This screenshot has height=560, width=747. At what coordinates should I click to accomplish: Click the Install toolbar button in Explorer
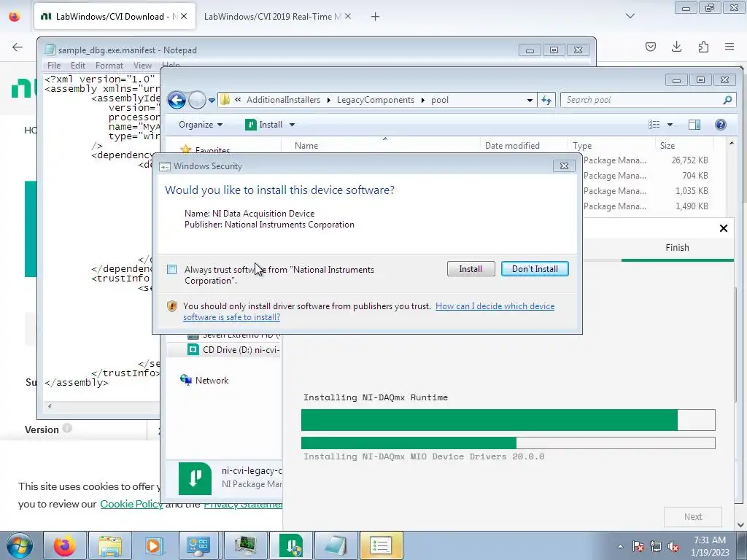tap(264, 124)
